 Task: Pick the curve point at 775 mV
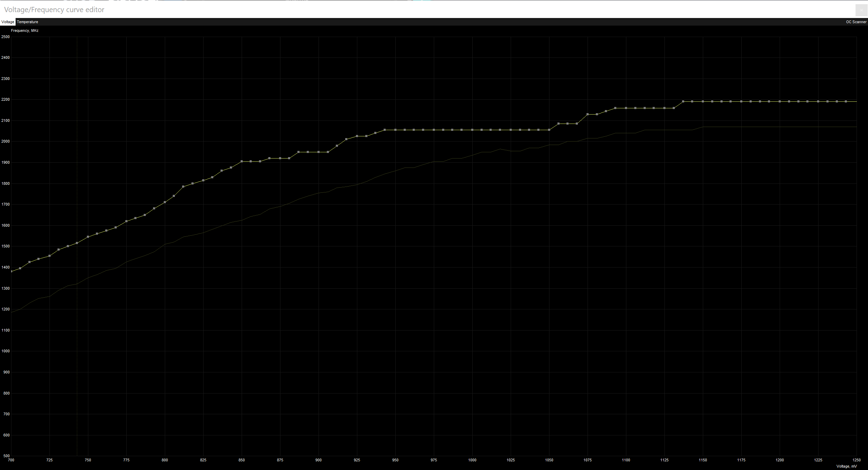(126, 221)
